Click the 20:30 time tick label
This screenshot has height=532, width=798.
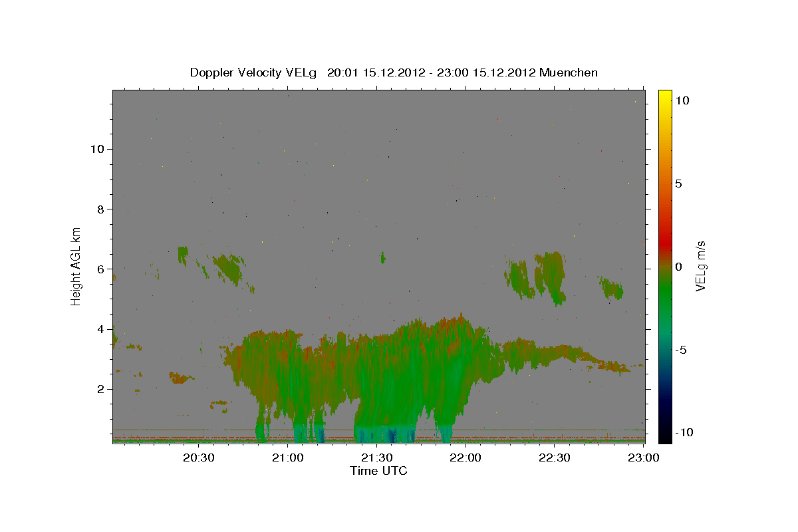pyautogui.click(x=198, y=458)
